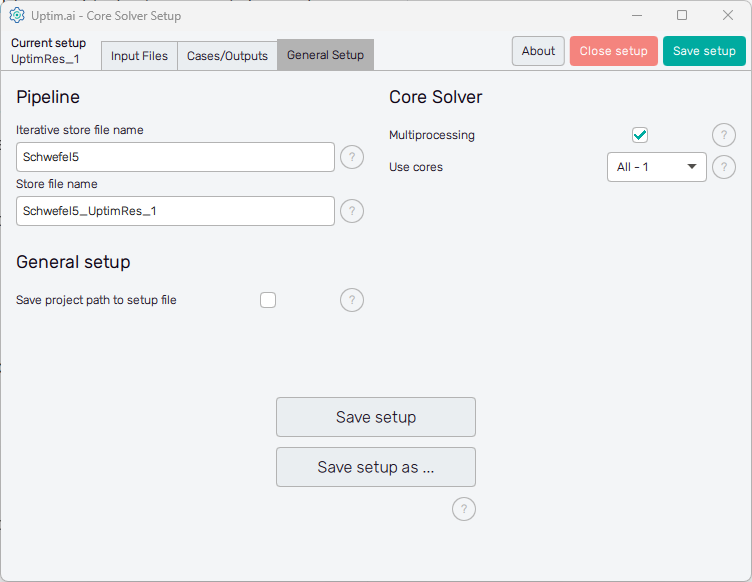Click the green Save setup button

(x=704, y=51)
